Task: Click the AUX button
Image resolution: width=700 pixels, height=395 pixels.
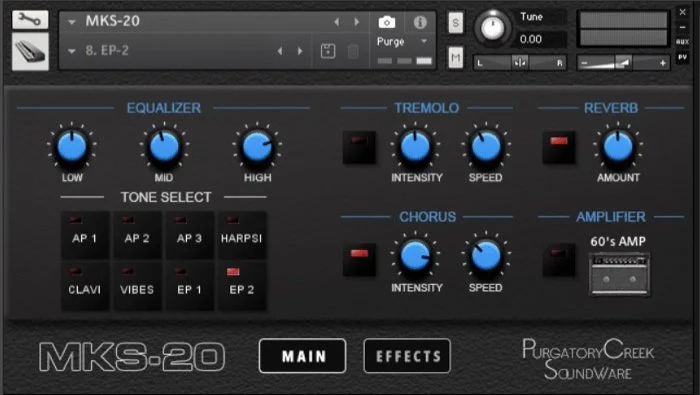Action: tap(682, 42)
